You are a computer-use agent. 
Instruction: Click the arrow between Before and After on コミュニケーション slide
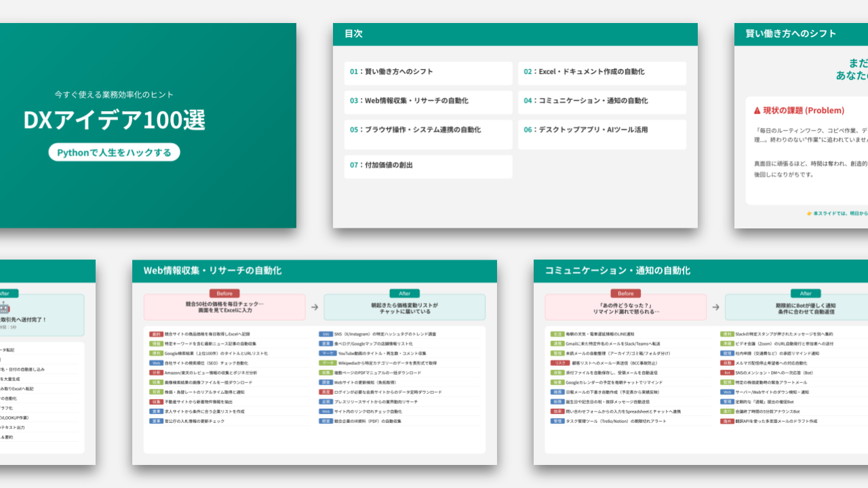coord(716,307)
